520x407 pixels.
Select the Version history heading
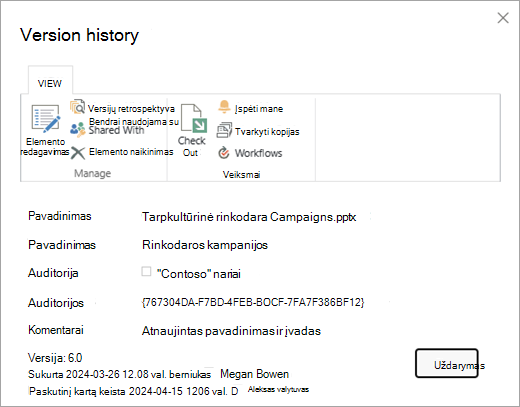coord(79,35)
